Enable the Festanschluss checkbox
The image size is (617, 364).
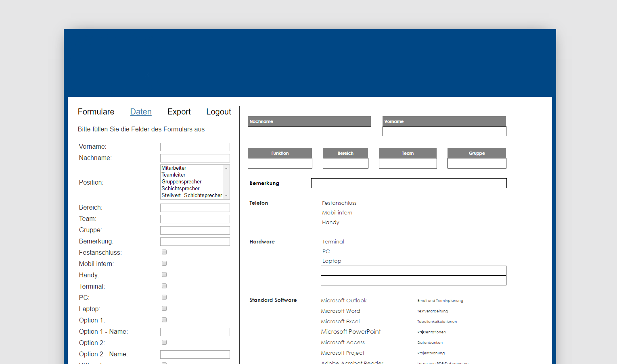point(164,252)
